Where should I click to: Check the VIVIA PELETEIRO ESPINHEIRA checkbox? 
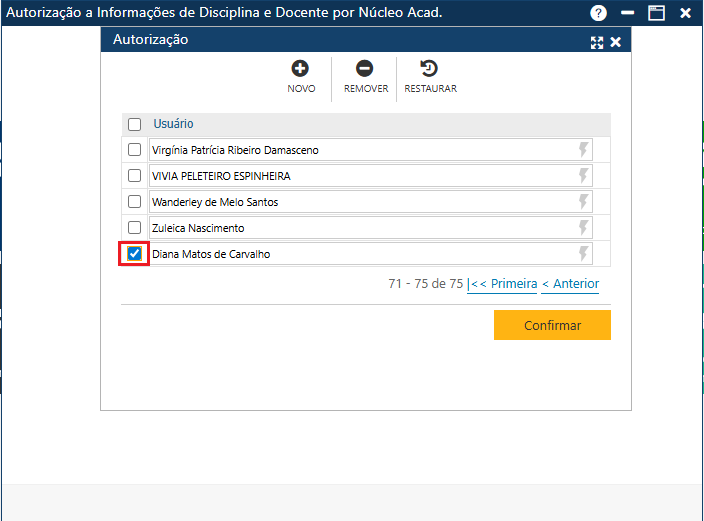pos(134,176)
